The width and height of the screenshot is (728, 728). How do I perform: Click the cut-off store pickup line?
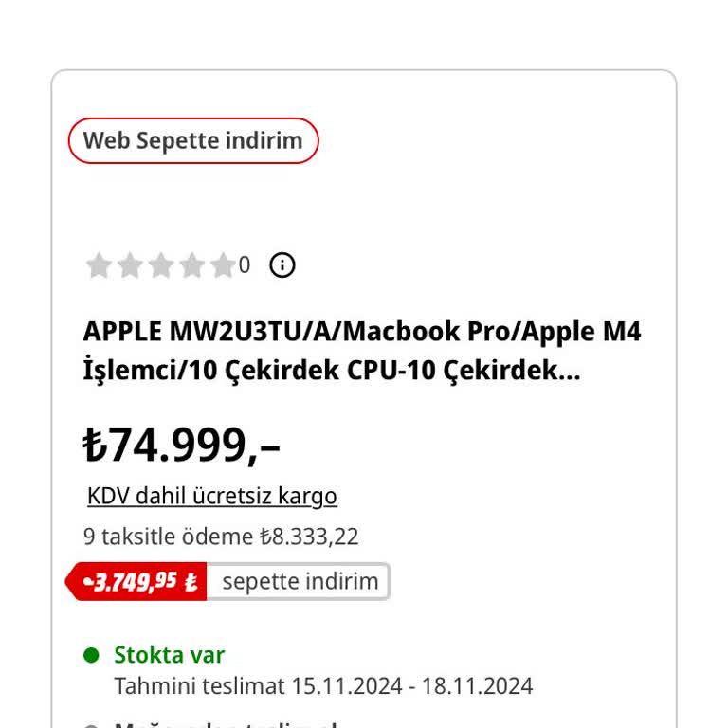226,724
